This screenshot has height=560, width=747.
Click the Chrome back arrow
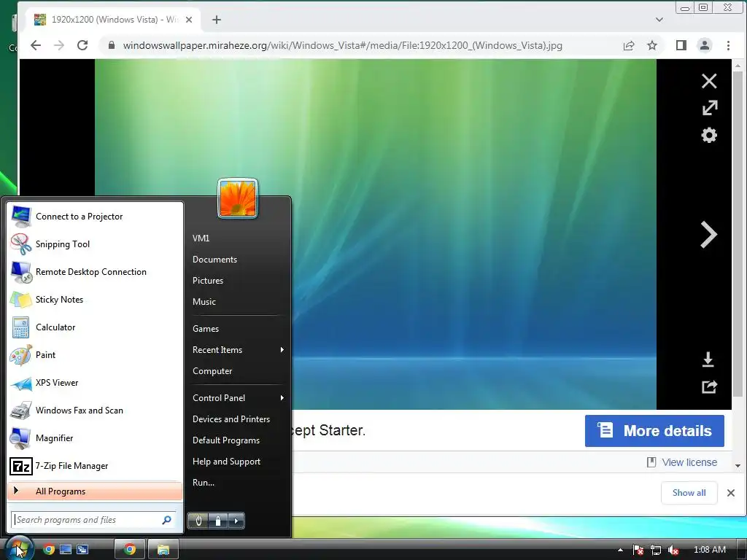[36, 45]
